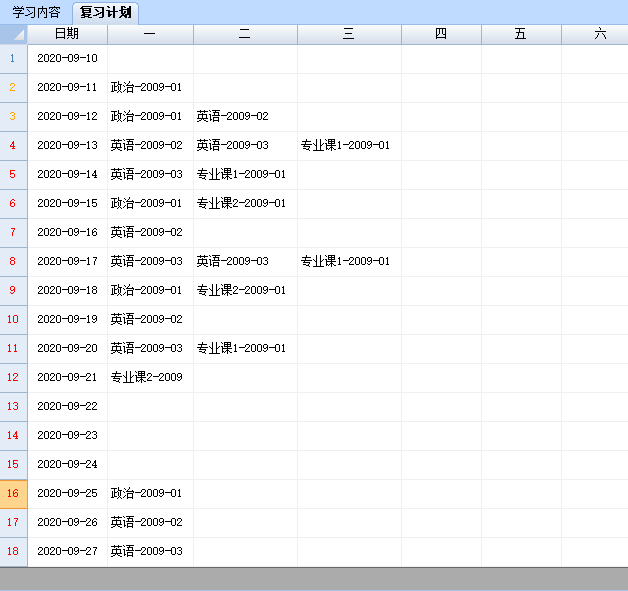Select row header 15
The height and width of the screenshot is (591, 628).
pos(14,465)
